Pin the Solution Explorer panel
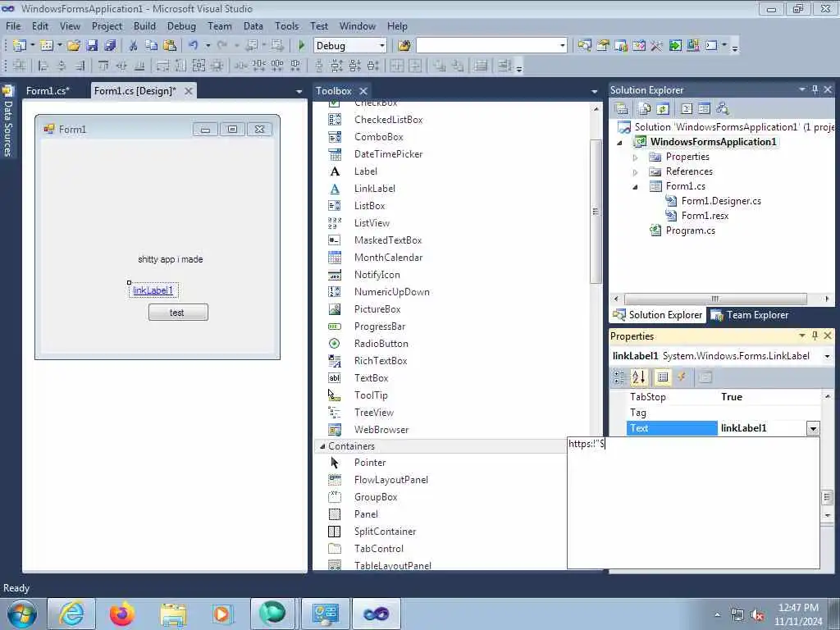The image size is (840, 630). coord(815,89)
